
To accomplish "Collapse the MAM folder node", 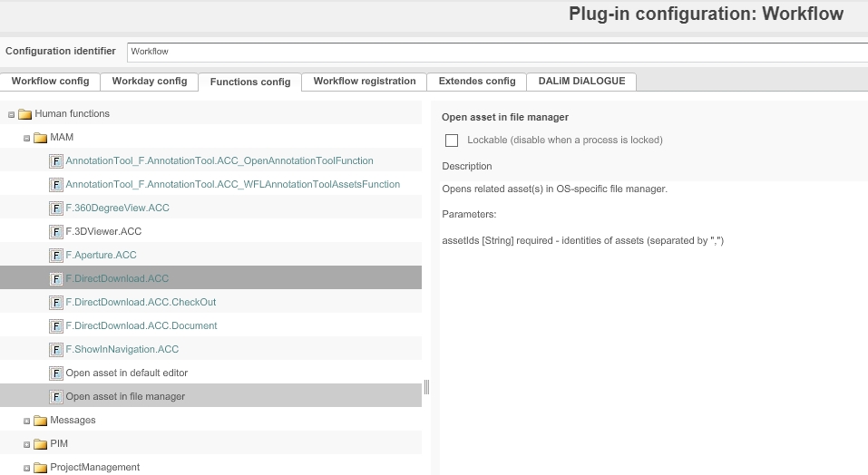I will (x=27, y=138).
